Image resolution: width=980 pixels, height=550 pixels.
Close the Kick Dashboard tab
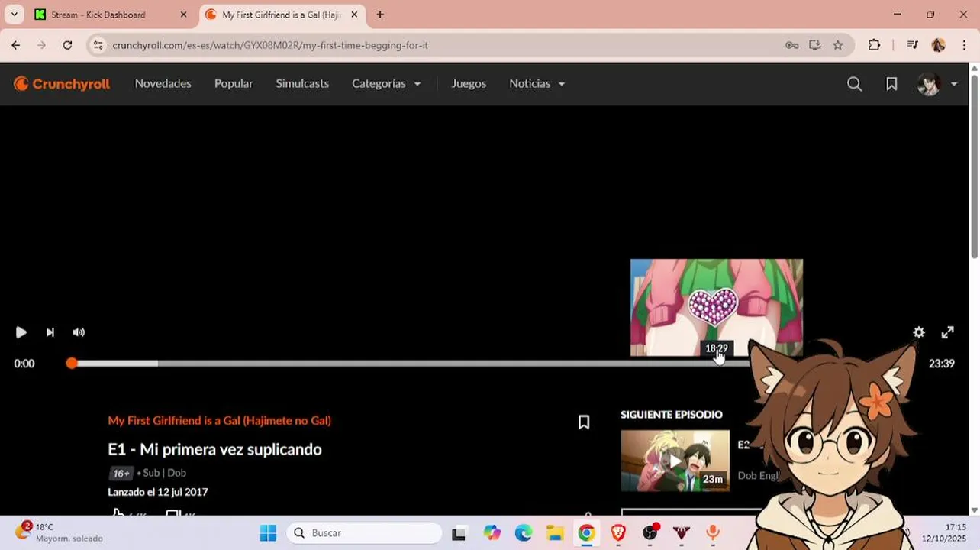(183, 15)
